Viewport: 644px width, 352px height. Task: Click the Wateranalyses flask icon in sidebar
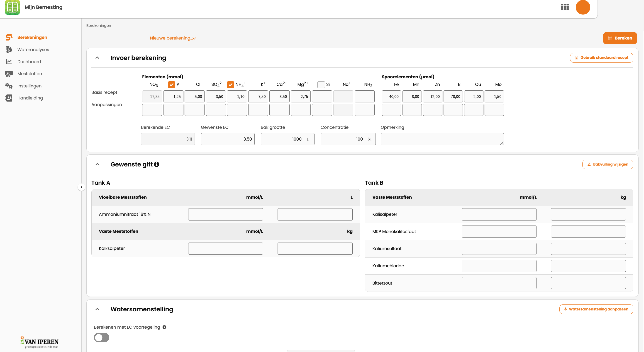coord(9,50)
